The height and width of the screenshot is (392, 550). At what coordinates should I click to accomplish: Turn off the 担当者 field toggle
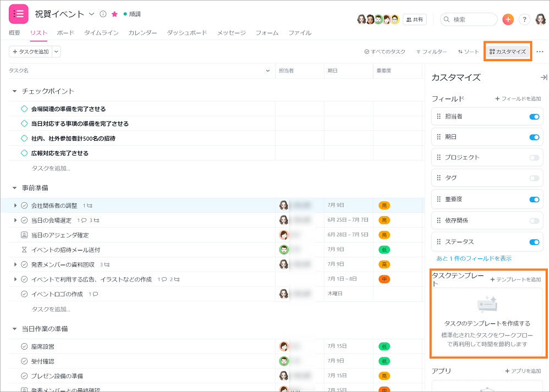coord(534,117)
